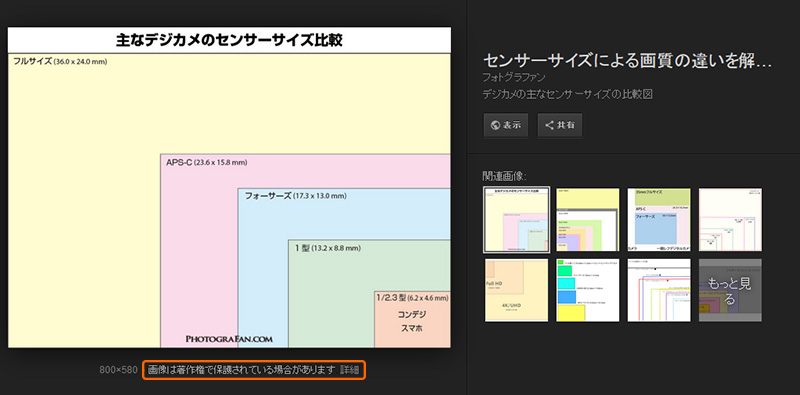The width and height of the screenshot is (800, 395).
Task: Open related thumbnail with gray-framed nested rectangles
Action: click(588, 219)
